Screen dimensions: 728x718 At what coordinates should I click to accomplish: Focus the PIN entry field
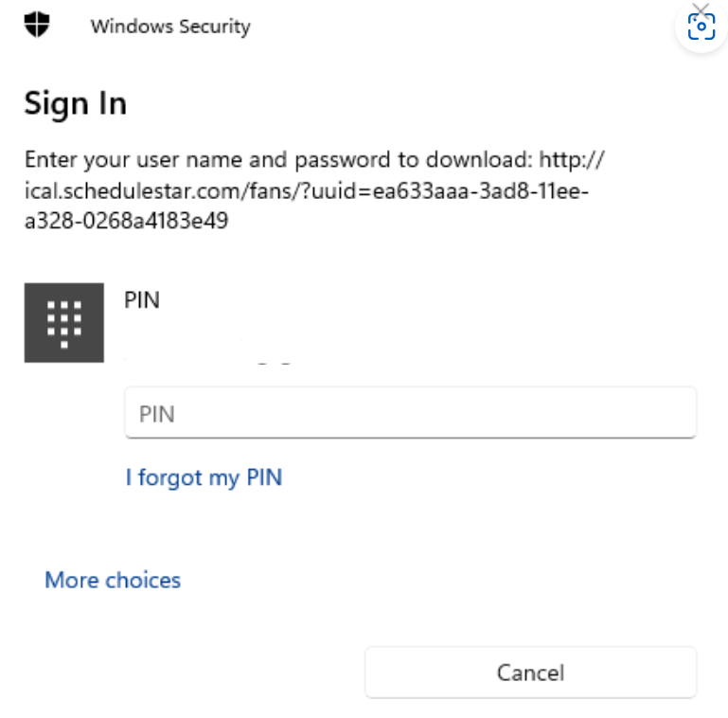pyautogui.click(x=411, y=412)
